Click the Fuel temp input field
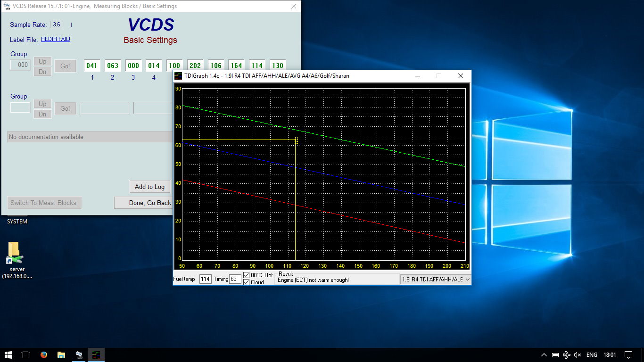Image resolution: width=644 pixels, height=362 pixels. [x=205, y=279]
